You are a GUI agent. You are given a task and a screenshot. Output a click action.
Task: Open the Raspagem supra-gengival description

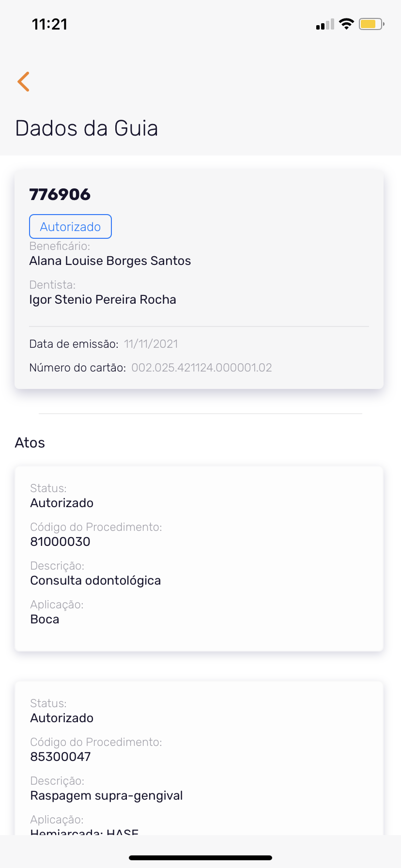point(107,795)
